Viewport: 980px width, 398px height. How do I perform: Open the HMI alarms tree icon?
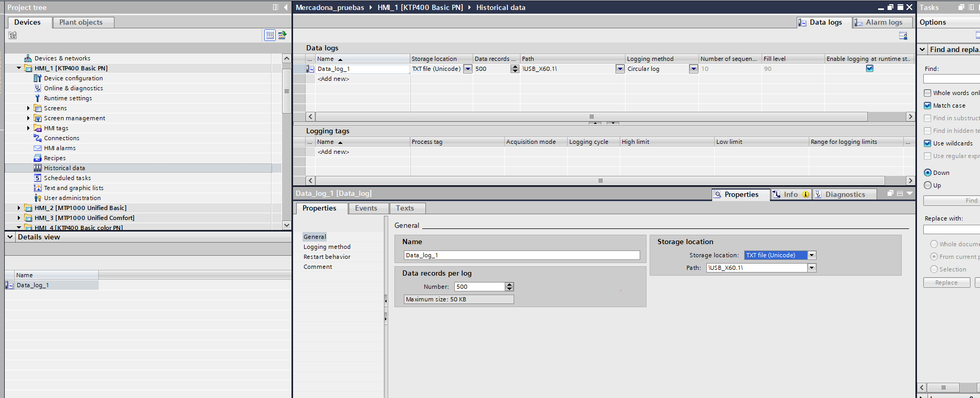click(x=37, y=148)
